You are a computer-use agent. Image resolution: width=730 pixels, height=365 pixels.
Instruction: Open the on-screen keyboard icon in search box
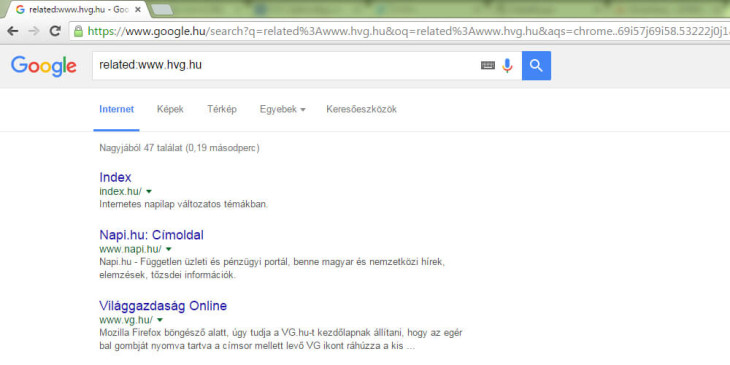tap(487, 66)
